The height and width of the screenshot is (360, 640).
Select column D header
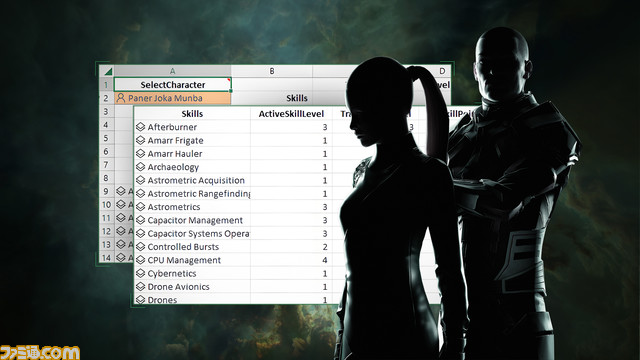pyautogui.click(x=442, y=71)
